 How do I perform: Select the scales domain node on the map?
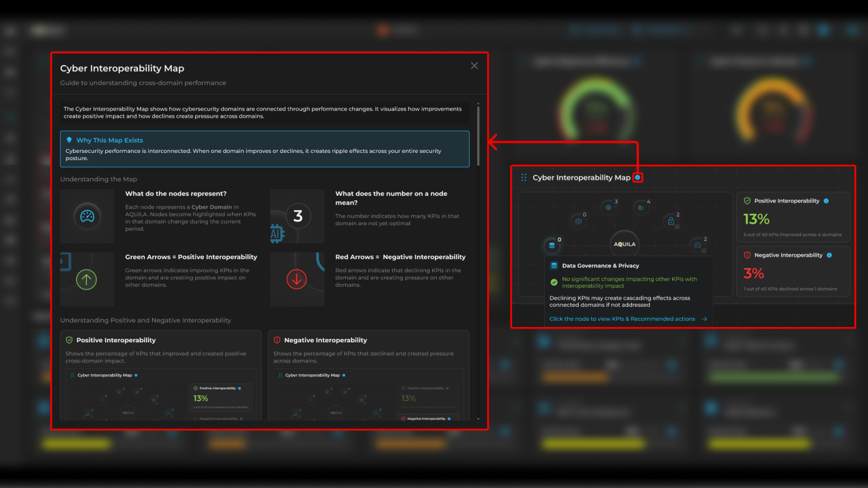click(x=578, y=221)
